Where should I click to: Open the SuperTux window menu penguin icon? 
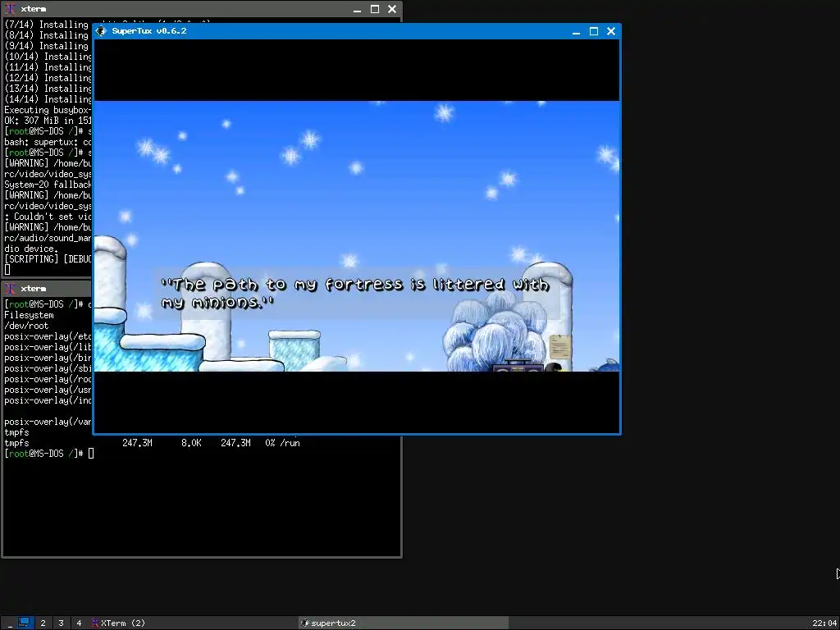pos(101,31)
